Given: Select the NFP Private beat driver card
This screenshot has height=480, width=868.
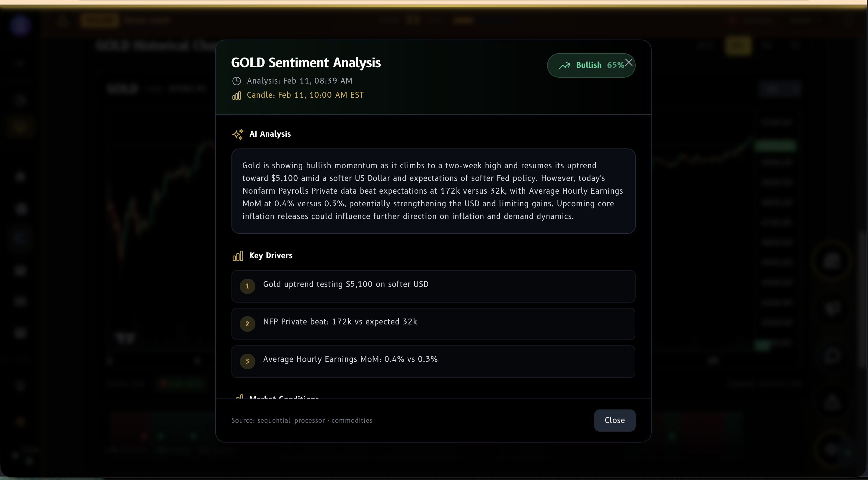Looking at the screenshot, I should click(x=433, y=324).
